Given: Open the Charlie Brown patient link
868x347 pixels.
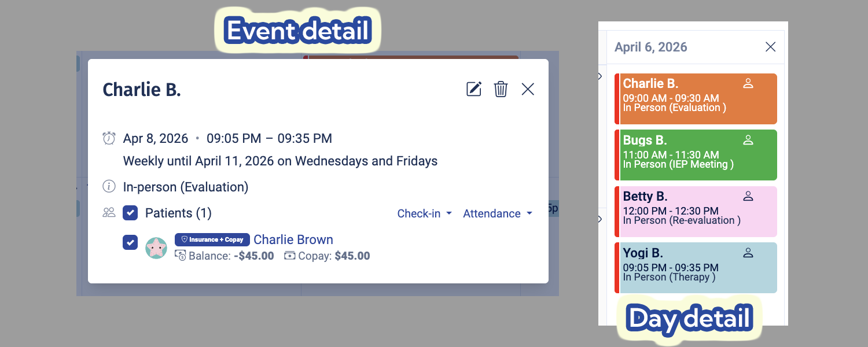Looking at the screenshot, I should pos(293,239).
